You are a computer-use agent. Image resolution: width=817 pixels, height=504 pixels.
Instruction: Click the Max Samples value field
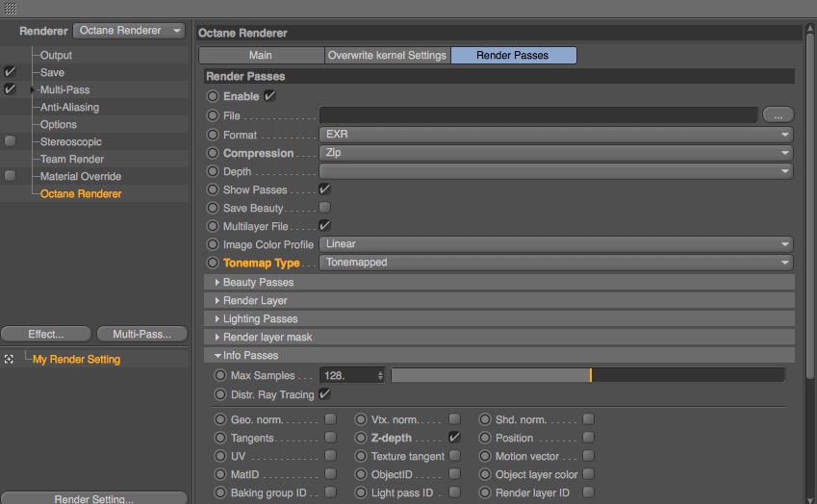coord(347,375)
